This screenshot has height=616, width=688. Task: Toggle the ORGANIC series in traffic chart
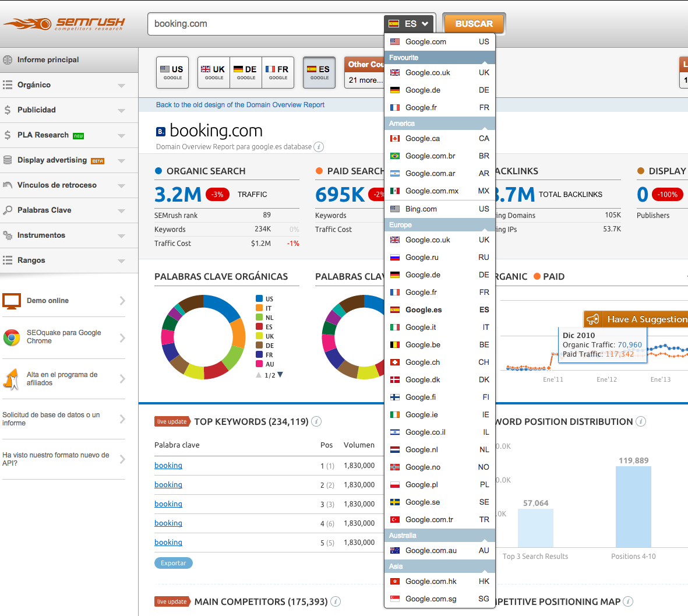tap(511, 277)
